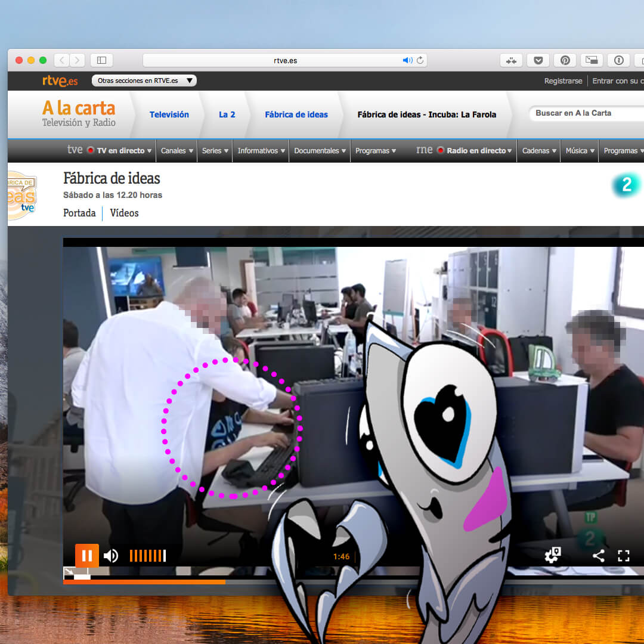This screenshot has width=644, height=644.
Task: Click the Fábrica de ideas program logo
Action: click(22, 195)
